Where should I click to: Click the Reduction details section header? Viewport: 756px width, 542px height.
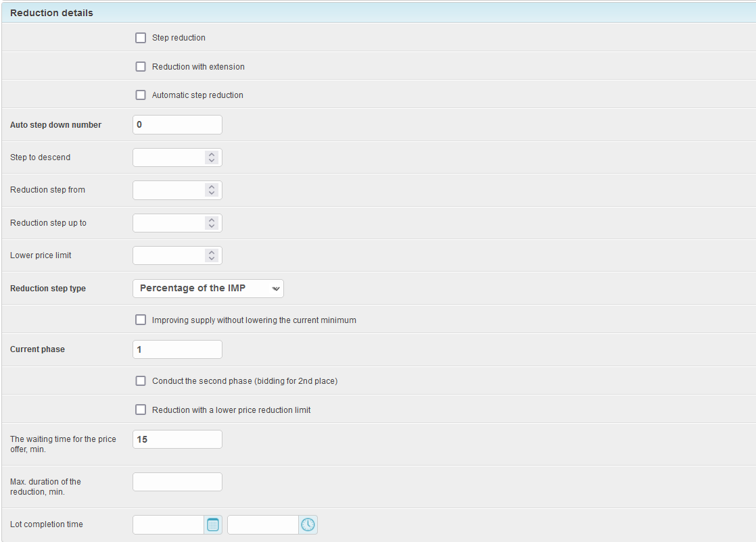coord(52,13)
